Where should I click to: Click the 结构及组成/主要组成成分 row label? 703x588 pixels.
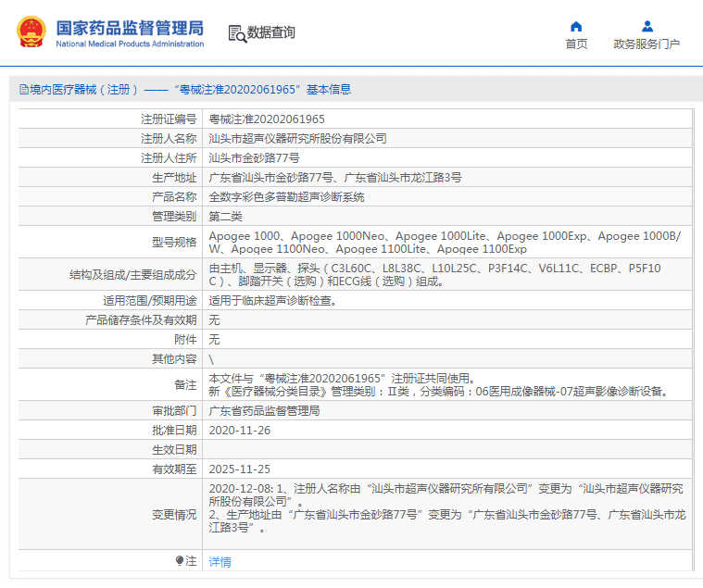[x=132, y=275]
